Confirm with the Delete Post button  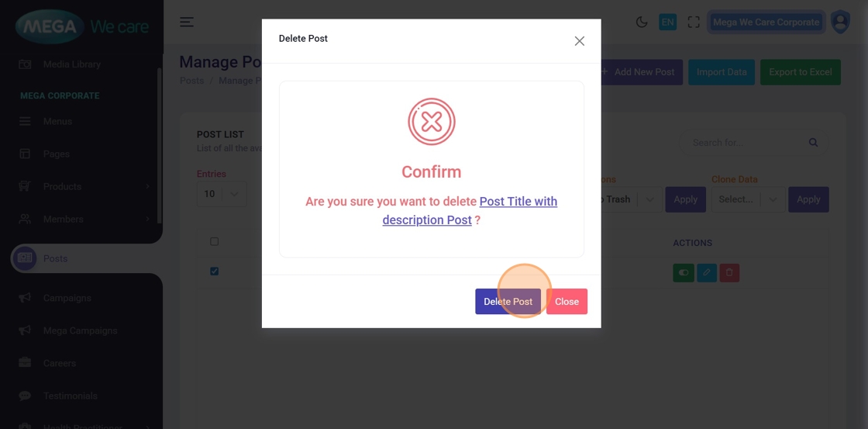508,302
